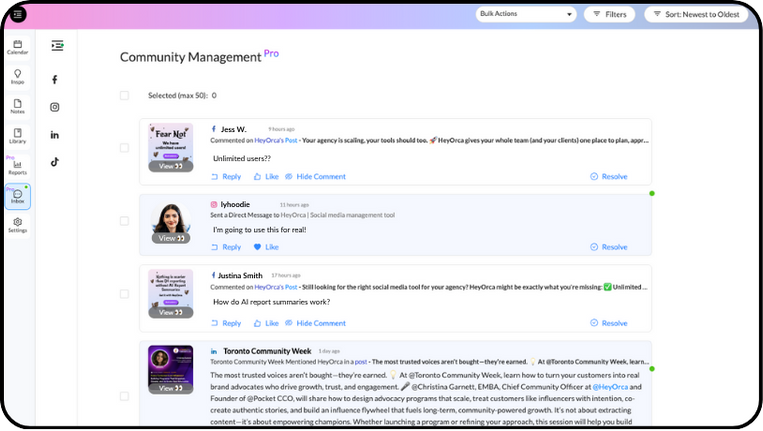This screenshot has width=763, height=431.
Task: Hide Jess W.'s comment
Action: pyautogui.click(x=315, y=177)
